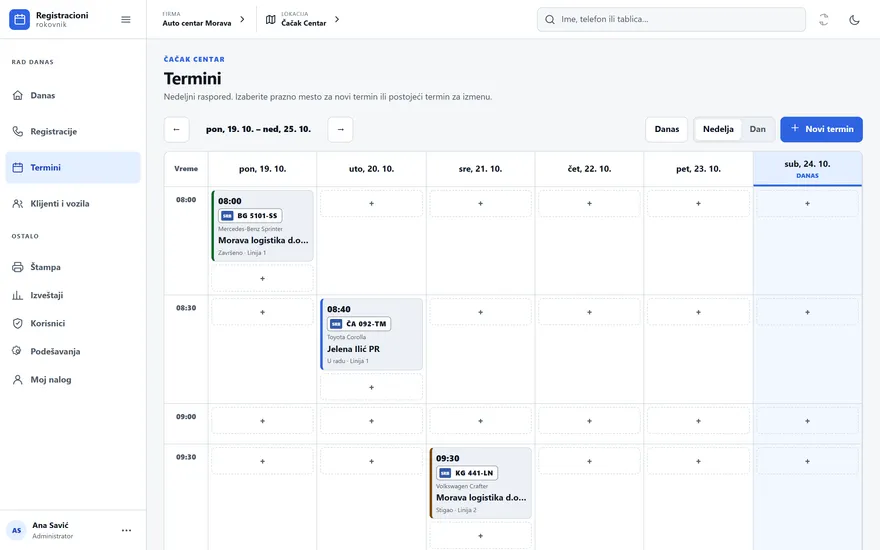The height and width of the screenshot is (550, 880).
Task: Open the 08:40 Jelena Ilić PR appointment
Action: (372, 334)
